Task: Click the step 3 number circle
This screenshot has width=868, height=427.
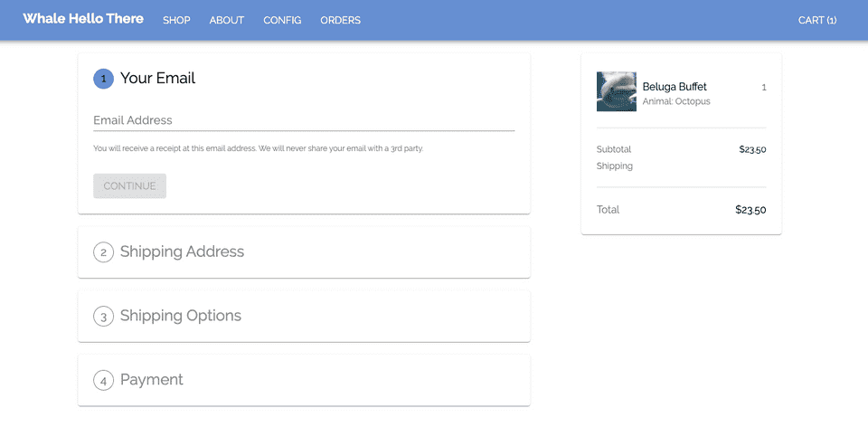Action: [x=103, y=317]
